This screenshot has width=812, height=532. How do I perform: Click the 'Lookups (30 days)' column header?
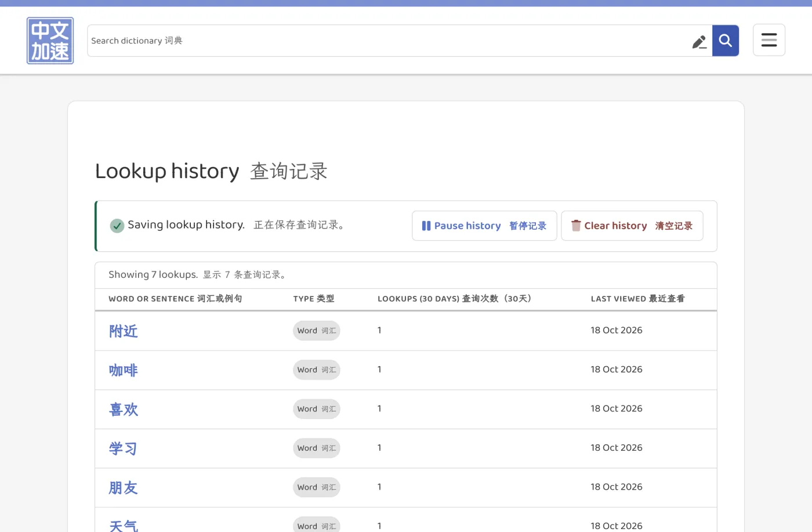[455, 299]
